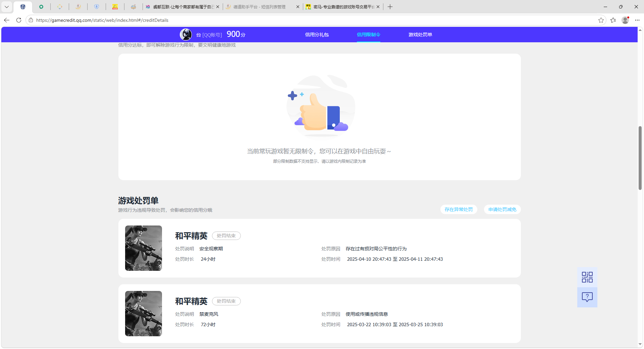This screenshot has height=349, width=644.
Task: Close the 虔都互联 tab
Action: [218, 7]
